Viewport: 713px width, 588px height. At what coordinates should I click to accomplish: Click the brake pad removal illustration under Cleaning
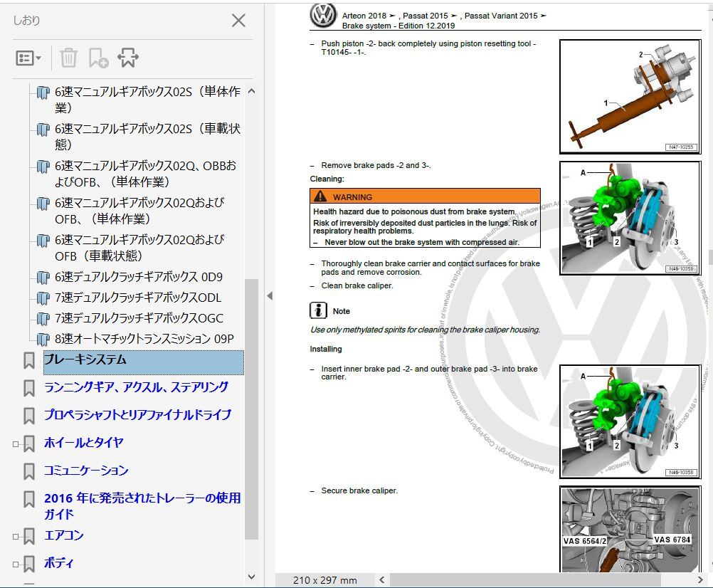(x=630, y=219)
